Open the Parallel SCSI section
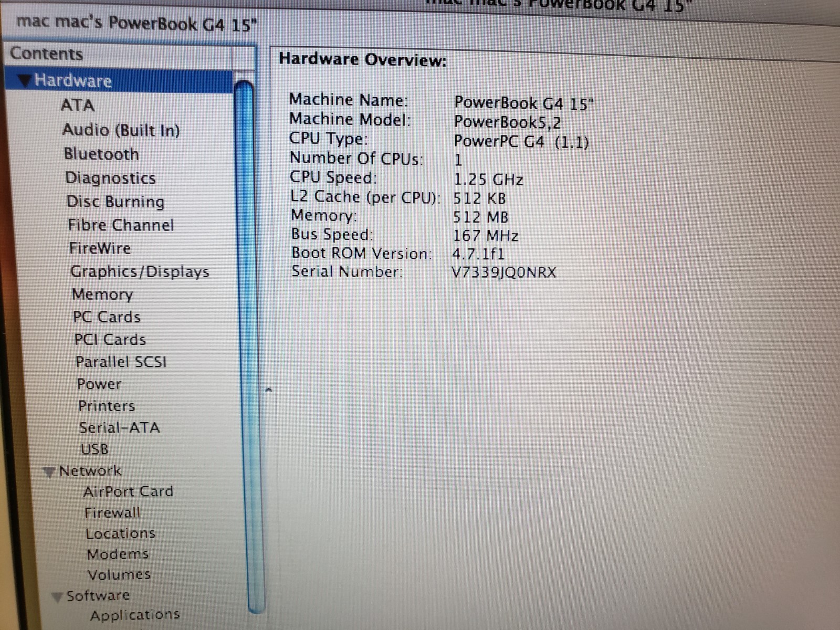 121,362
